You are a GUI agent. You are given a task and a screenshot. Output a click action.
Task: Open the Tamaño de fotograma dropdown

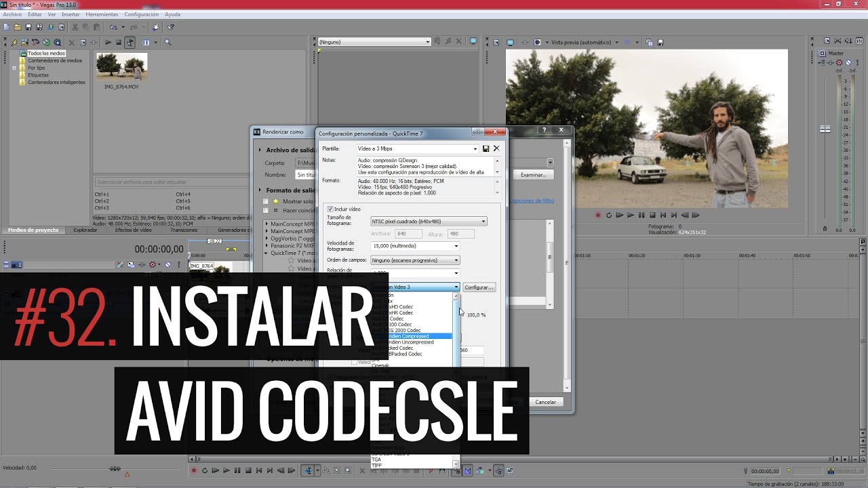click(429, 221)
